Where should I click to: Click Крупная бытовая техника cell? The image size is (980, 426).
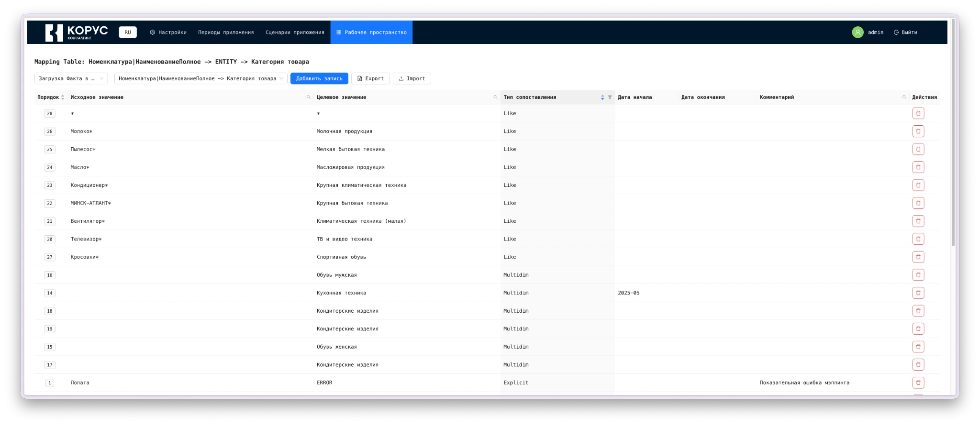pos(352,203)
